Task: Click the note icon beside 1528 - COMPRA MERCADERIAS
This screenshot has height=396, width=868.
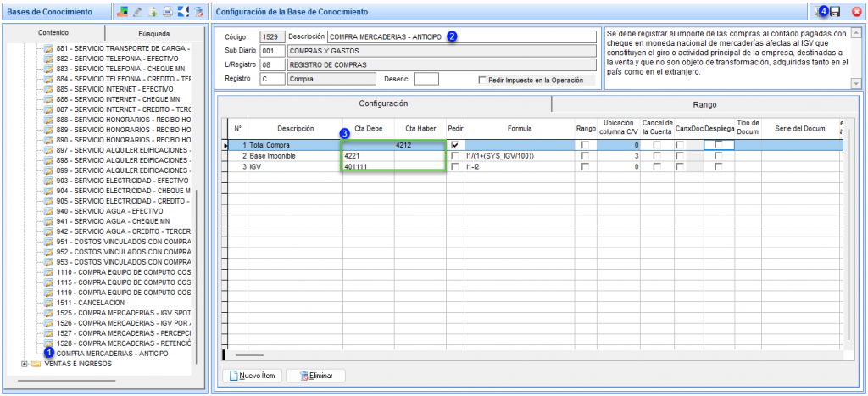Action: (48, 343)
